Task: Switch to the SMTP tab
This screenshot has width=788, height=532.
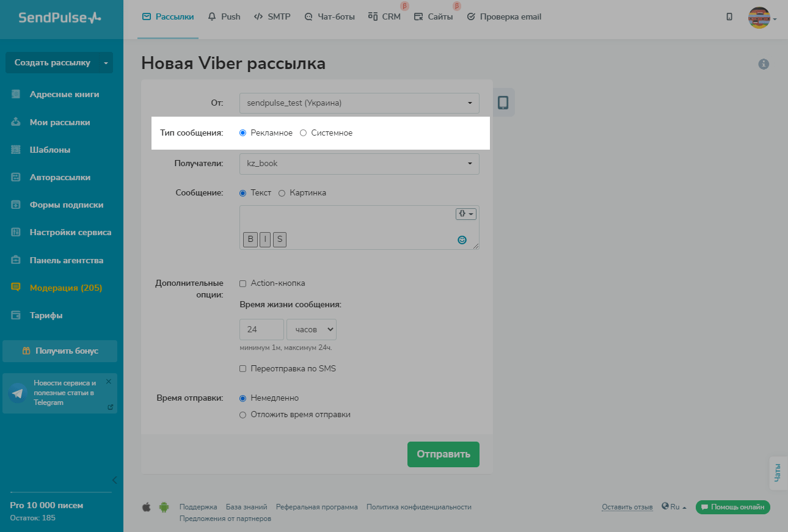Action: pyautogui.click(x=272, y=17)
